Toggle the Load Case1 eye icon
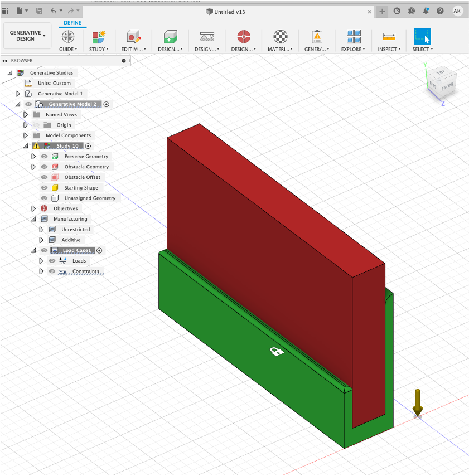Screen dimensions: 469x476 pyautogui.click(x=45, y=250)
